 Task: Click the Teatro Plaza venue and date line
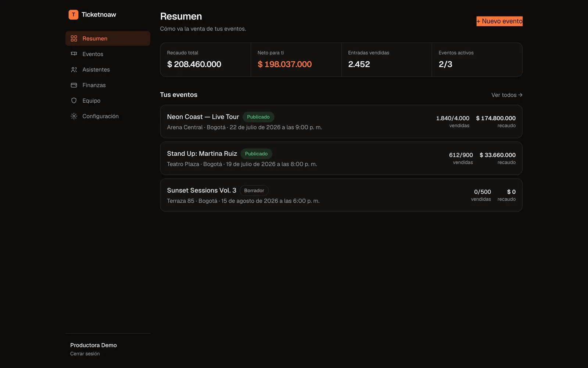click(x=242, y=164)
